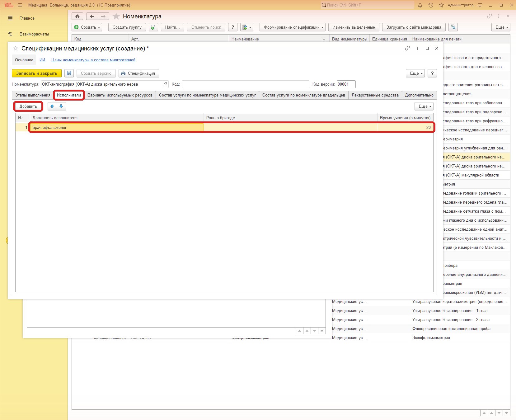This screenshot has height=420, width=516.
Task: Switch to Варианты используемых ресурсов tab
Action: (x=120, y=95)
